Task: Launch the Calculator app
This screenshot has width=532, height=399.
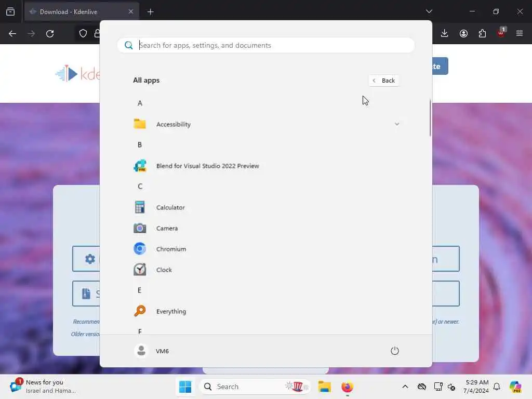Action: pyautogui.click(x=267, y=207)
